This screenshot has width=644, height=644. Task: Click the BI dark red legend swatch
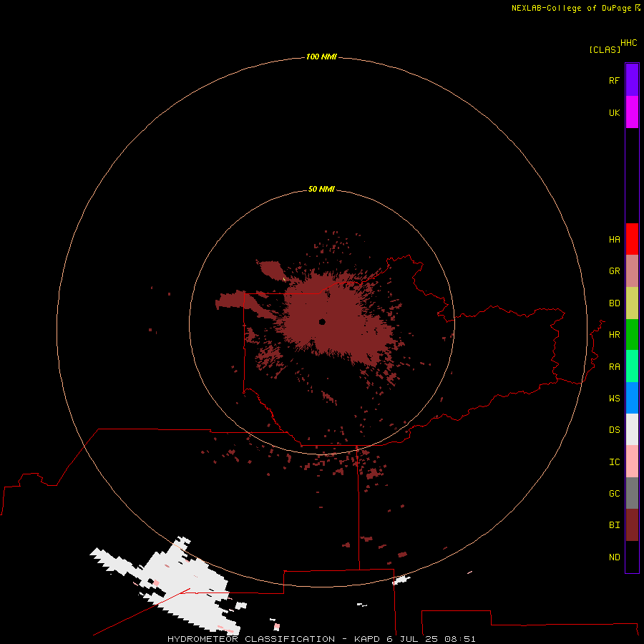pos(632,525)
